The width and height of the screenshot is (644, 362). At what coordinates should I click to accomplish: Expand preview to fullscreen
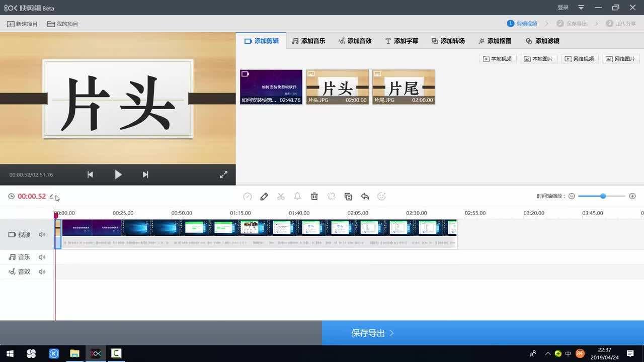click(224, 174)
